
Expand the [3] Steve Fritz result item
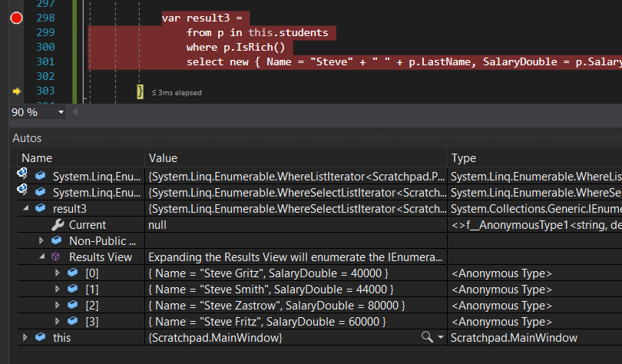coord(57,321)
